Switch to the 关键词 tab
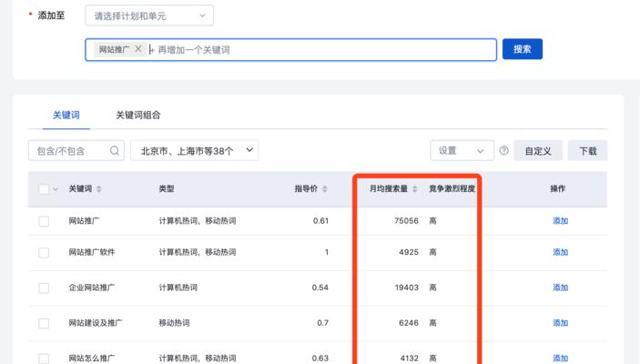 (x=66, y=115)
